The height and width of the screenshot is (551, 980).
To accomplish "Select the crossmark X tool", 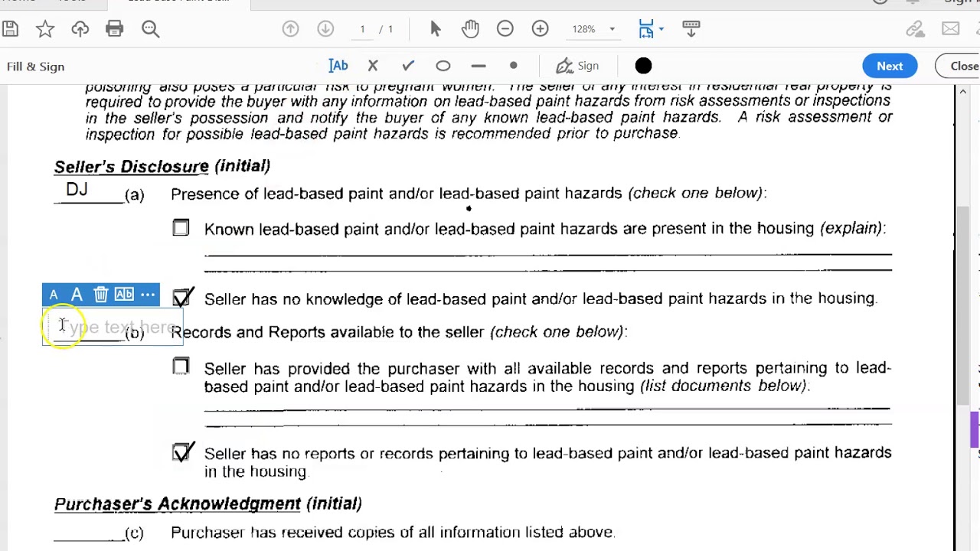I will coord(373,66).
